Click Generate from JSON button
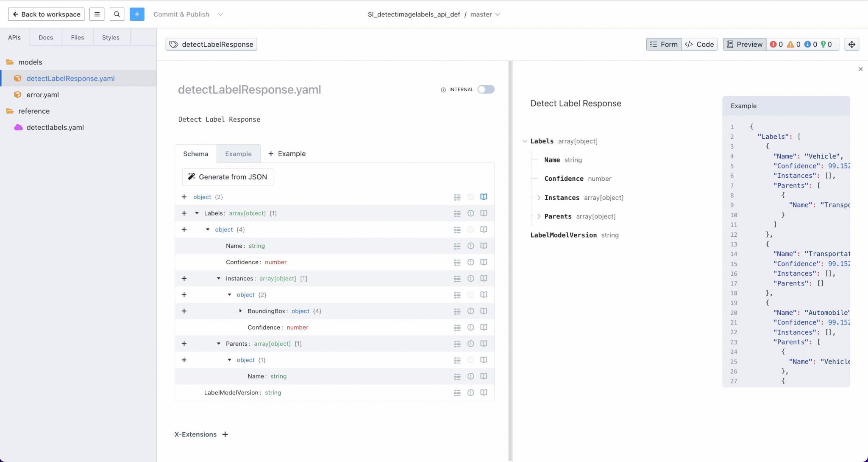The width and height of the screenshot is (868, 462). pos(228,177)
